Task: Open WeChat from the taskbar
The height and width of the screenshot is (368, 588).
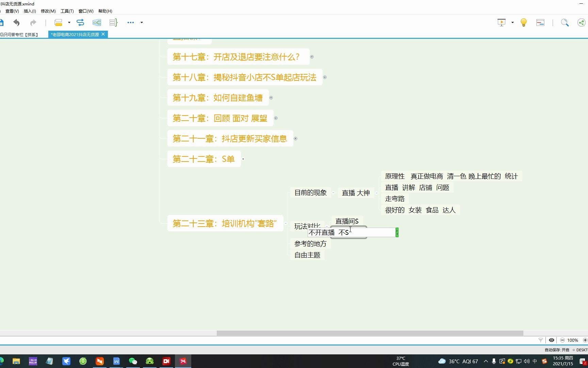Action: [x=133, y=361]
